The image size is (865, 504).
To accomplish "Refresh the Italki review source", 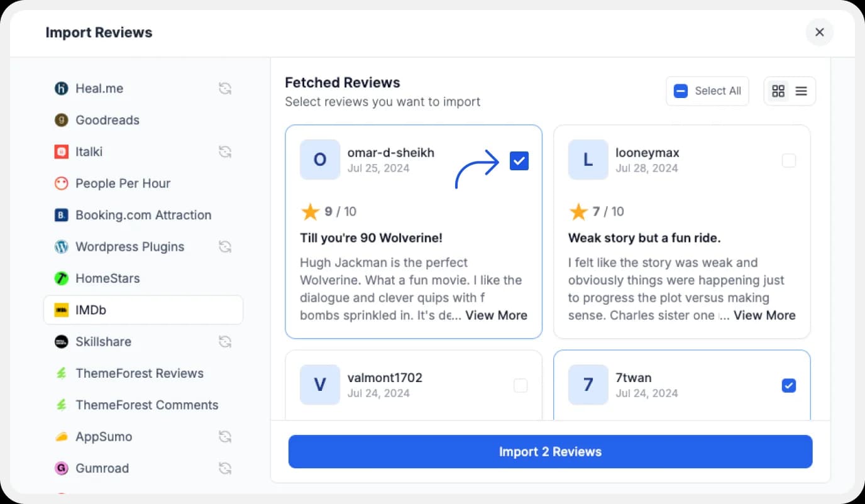I will 225,151.
